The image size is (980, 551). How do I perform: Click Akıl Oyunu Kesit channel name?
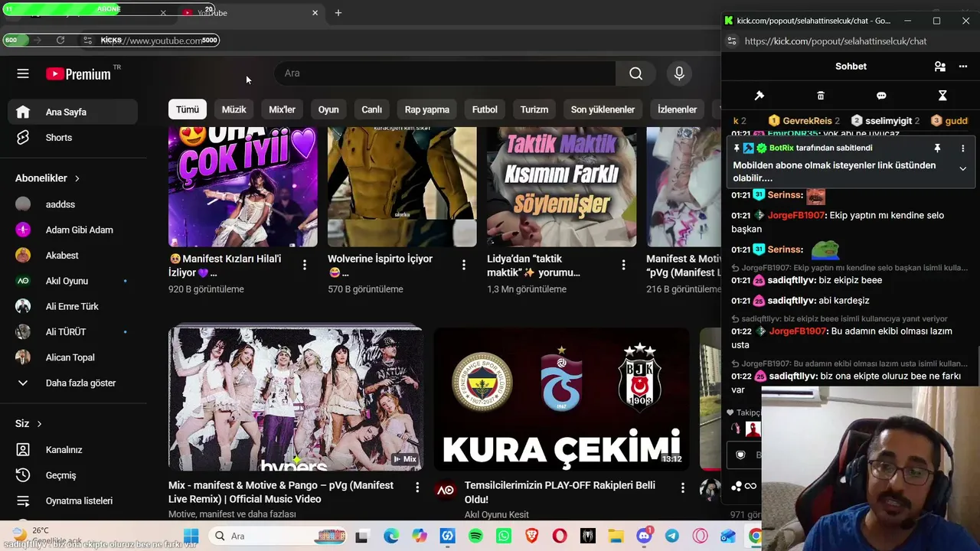click(497, 515)
